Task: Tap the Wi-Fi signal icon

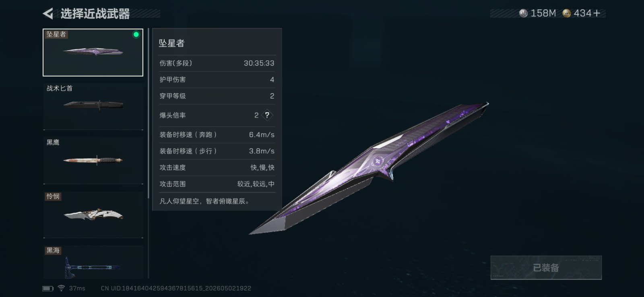Action: coord(61,288)
